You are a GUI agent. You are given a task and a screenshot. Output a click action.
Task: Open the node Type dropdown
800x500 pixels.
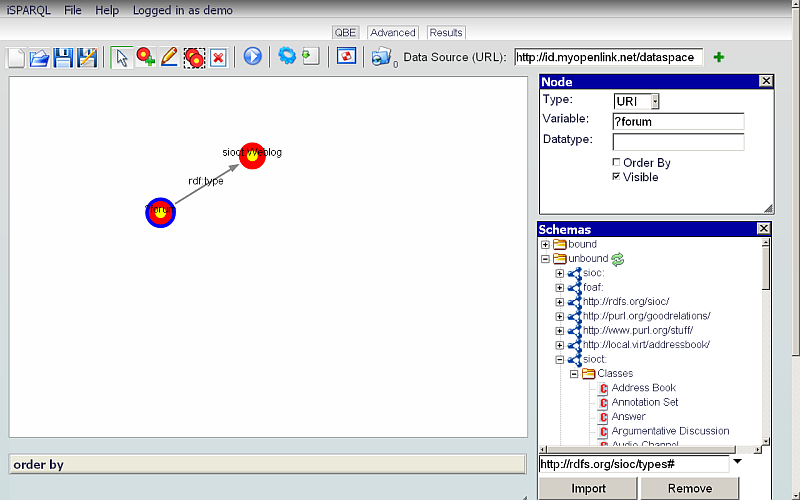pyautogui.click(x=655, y=101)
